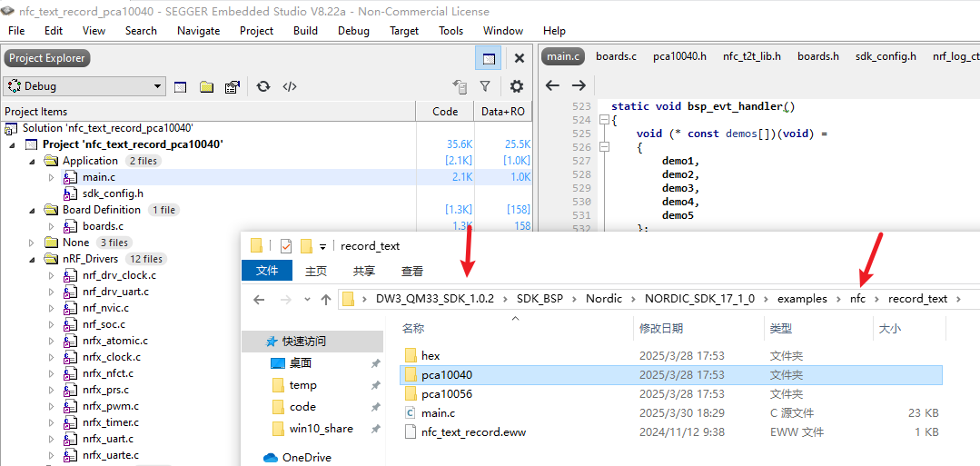Open the Navigate menu
This screenshot has width=980, height=466.
199,31
